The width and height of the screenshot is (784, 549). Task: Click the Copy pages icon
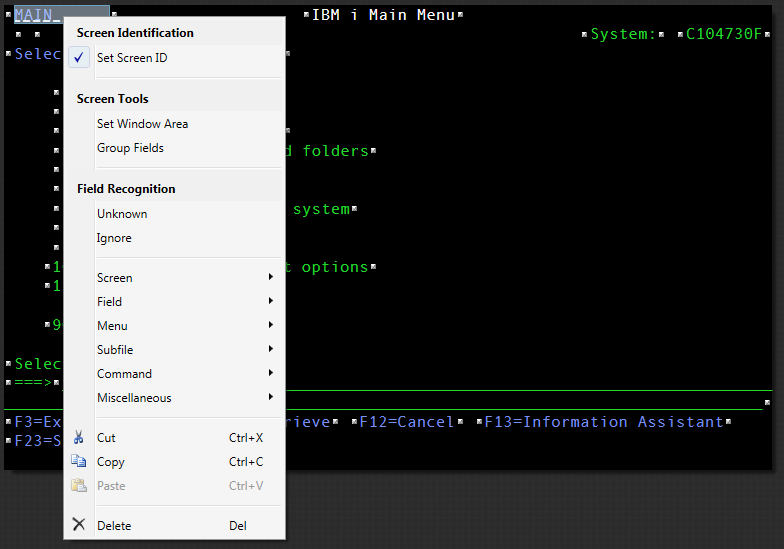pyautogui.click(x=78, y=461)
